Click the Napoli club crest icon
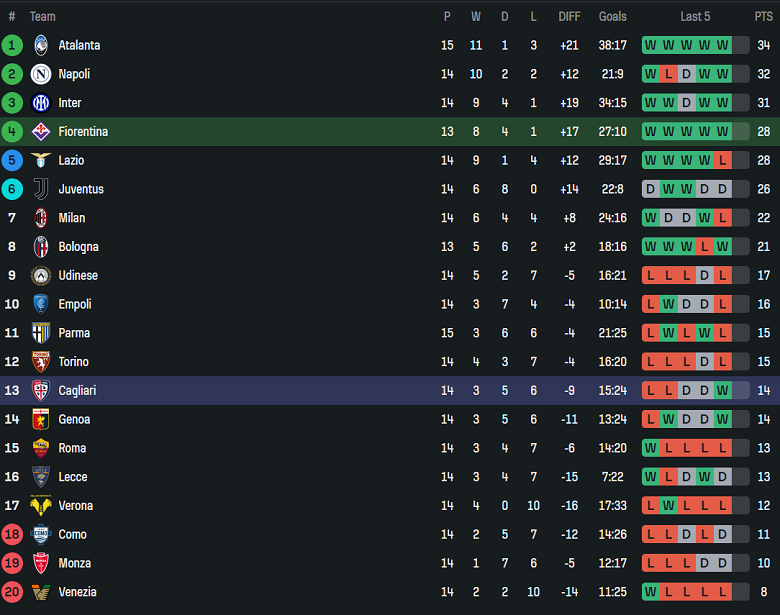This screenshot has width=780, height=615. tap(41, 74)
